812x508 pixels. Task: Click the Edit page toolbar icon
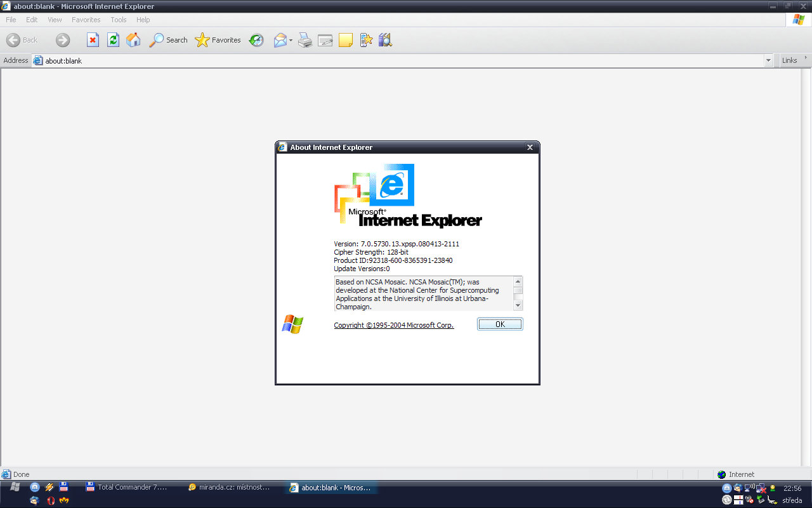[325, 40]
